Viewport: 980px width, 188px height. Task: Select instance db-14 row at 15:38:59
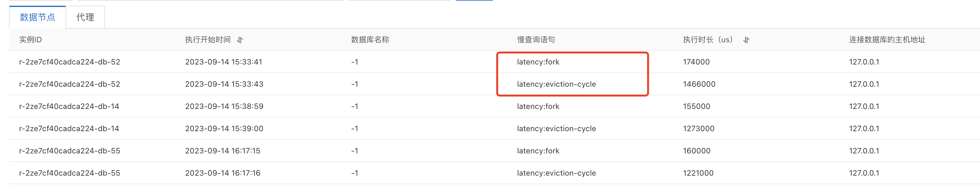(x=494, y=106)
